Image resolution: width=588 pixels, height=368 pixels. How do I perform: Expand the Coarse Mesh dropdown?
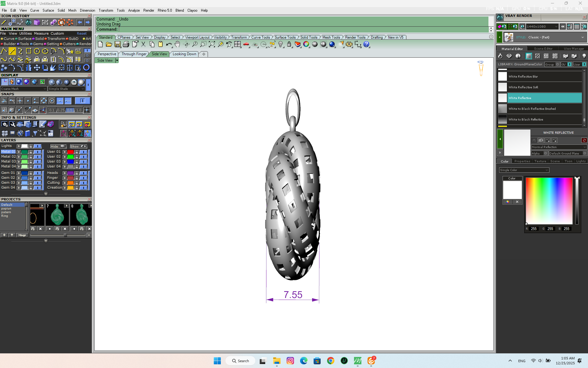(24, 89)
